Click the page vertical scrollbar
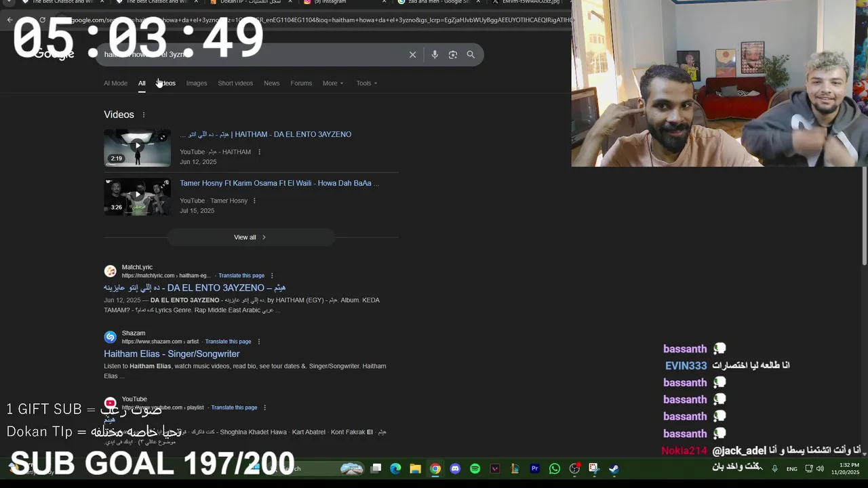The width and height of the screenshot is (868, 488). [x=864, y=217]
